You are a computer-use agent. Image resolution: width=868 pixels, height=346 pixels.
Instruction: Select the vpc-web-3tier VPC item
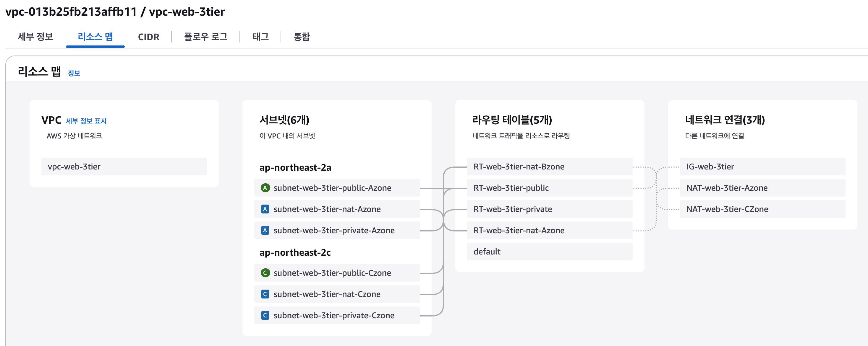(x=124, y=167)
